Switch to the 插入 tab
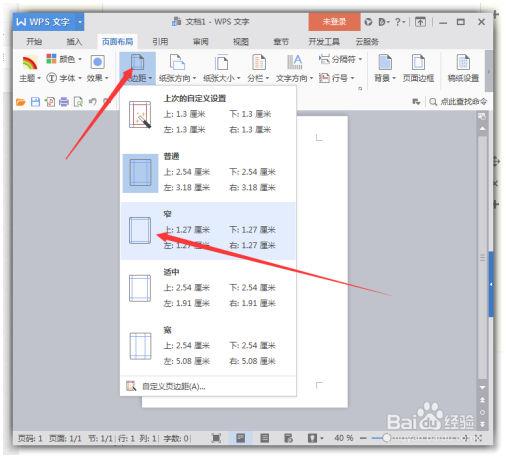The width and height of the screenshot is (506, 458). point(74,42)
